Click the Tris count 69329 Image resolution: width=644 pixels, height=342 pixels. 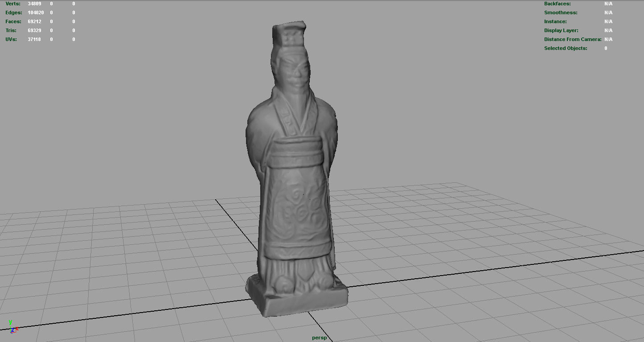pyautogui.click(x=34, y=30)
